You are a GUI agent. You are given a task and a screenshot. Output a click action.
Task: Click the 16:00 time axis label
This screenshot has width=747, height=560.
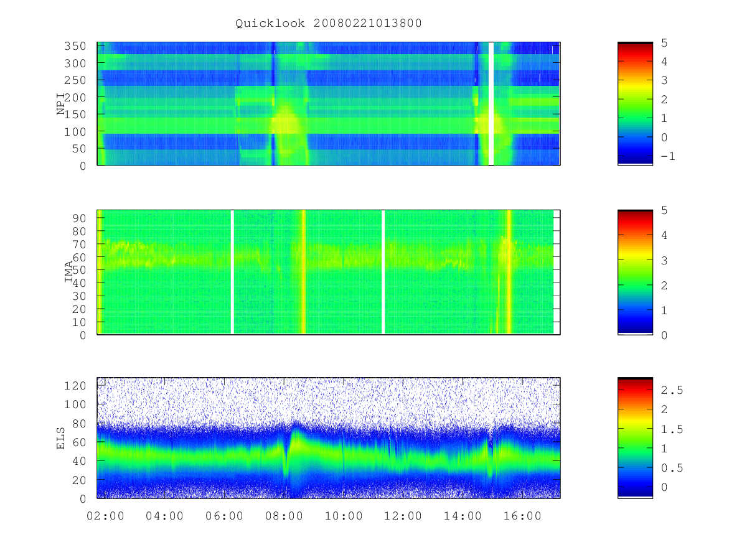pyautogui.click(x=523, y=516)
